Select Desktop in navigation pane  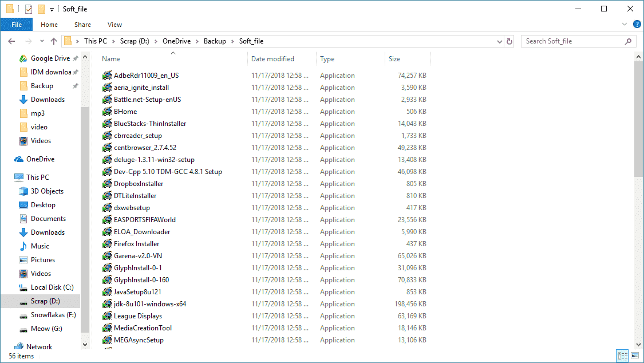43,205
